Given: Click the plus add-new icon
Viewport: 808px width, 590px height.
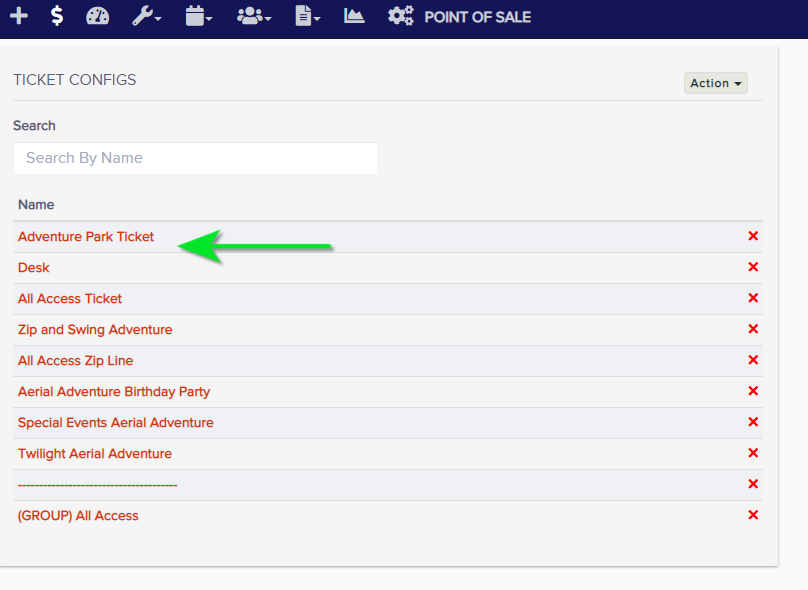Looking at the screenshot, I should point(19,16).
